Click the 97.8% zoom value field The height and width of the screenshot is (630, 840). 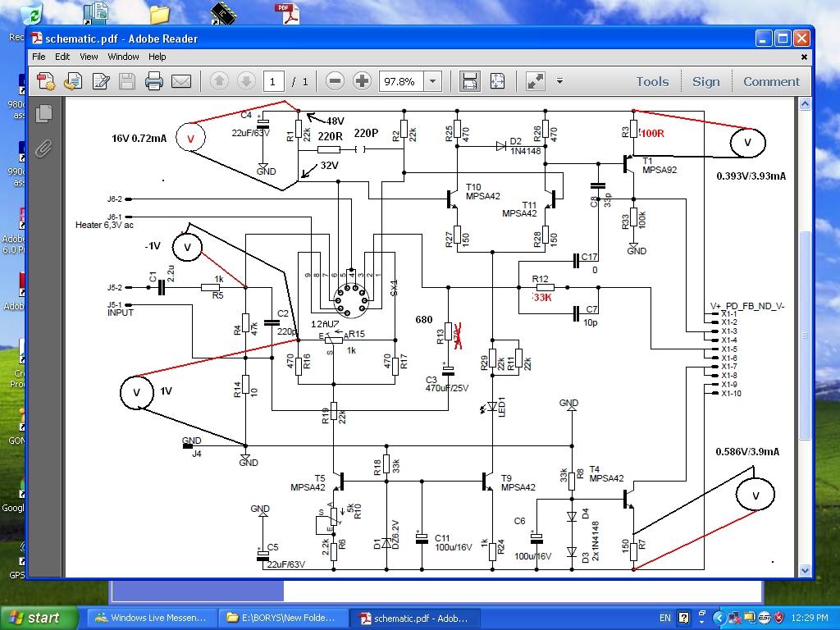(x=401, y=81)
